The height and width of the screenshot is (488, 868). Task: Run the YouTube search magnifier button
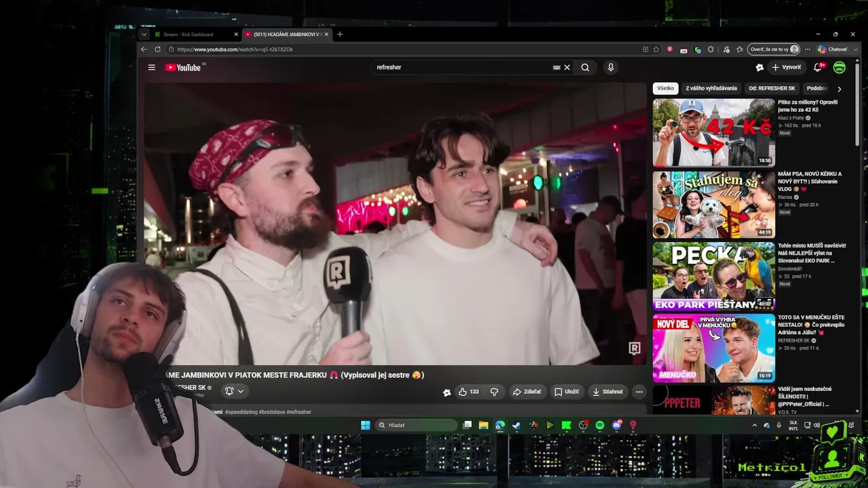tap(585, 68)
